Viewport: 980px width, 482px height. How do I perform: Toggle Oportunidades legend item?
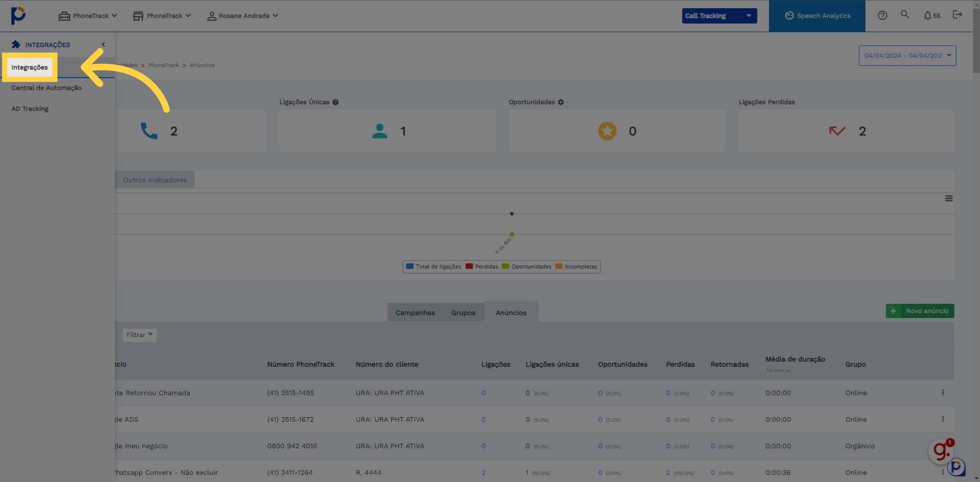pyautogui.click(x=527, y=267)
